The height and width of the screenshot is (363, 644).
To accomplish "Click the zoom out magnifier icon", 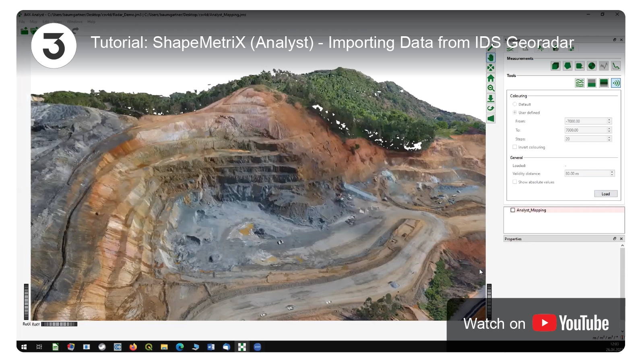I will click(491, 88).
